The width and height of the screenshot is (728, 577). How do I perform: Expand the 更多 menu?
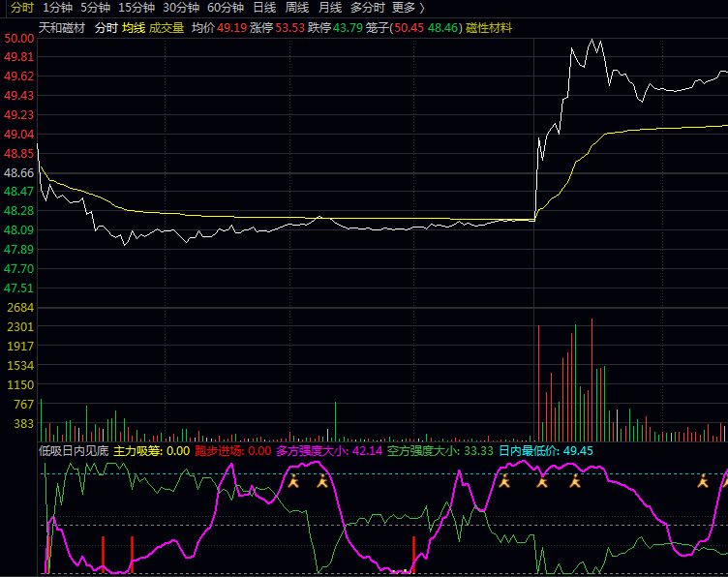pos(409,8)
